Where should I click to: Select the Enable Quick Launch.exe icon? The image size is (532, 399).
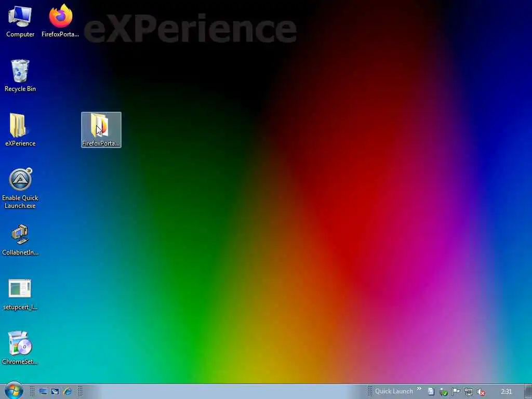point(20,188)
